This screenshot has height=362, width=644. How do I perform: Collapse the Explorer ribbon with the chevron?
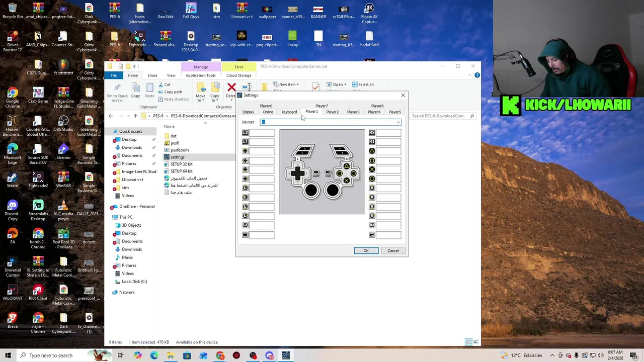click(470, 75)
